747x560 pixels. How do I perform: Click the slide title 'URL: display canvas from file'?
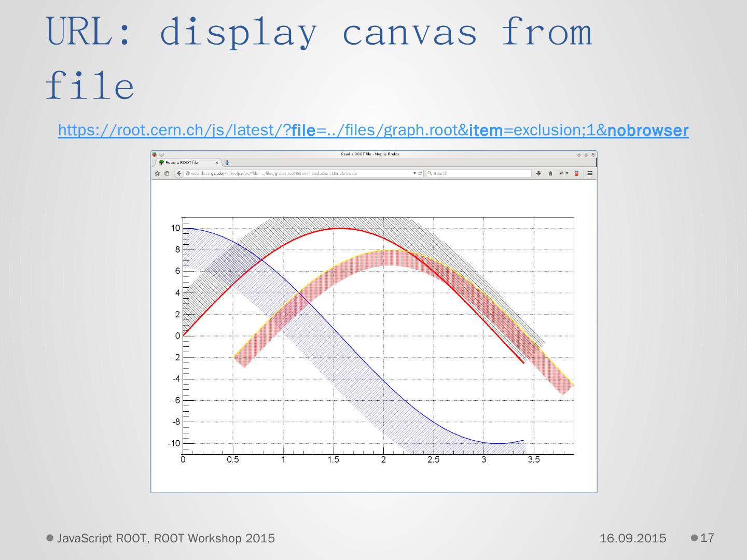point(319,58)
